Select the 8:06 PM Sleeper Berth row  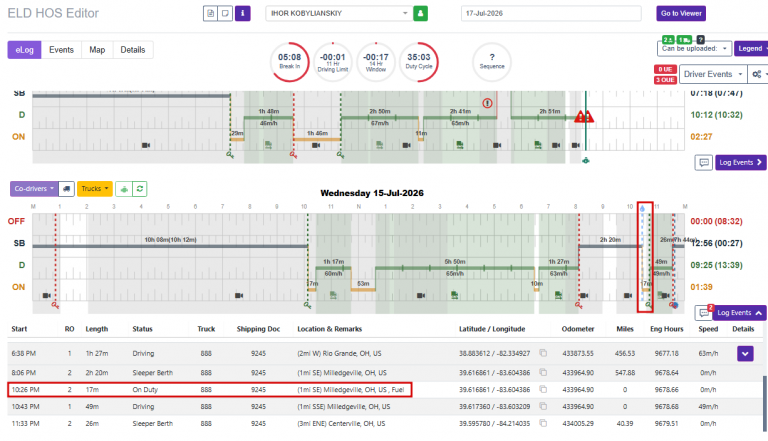(x=384, y=372)
